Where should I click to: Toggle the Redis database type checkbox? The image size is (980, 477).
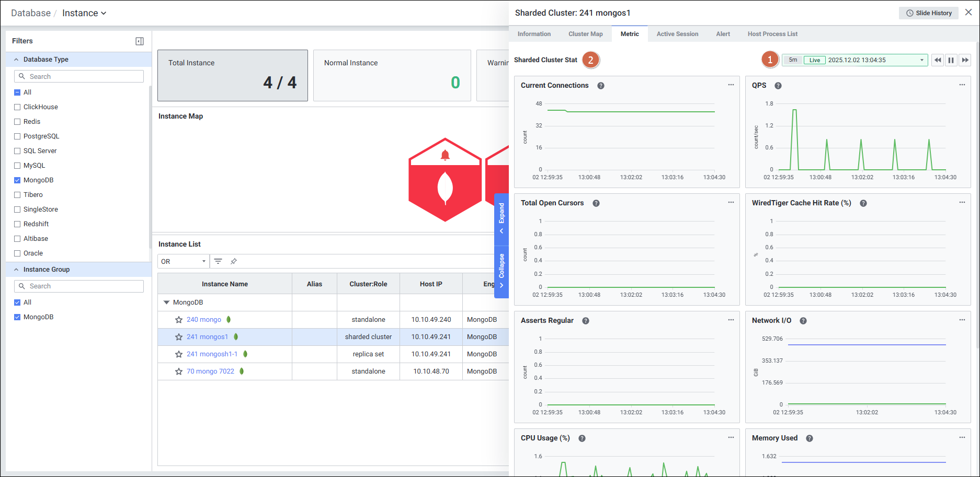(17, 122)
